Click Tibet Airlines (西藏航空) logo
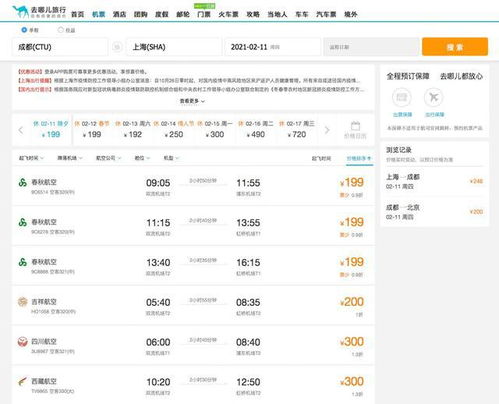Screen dimensions: 499x404 pos(23,381)
